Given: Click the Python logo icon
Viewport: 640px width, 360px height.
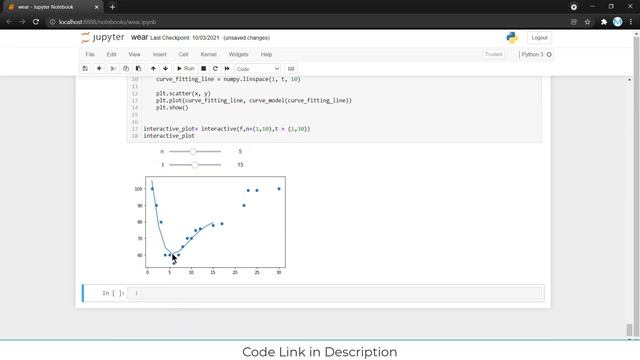Looking at the screenshot, I should coord(512,38).
